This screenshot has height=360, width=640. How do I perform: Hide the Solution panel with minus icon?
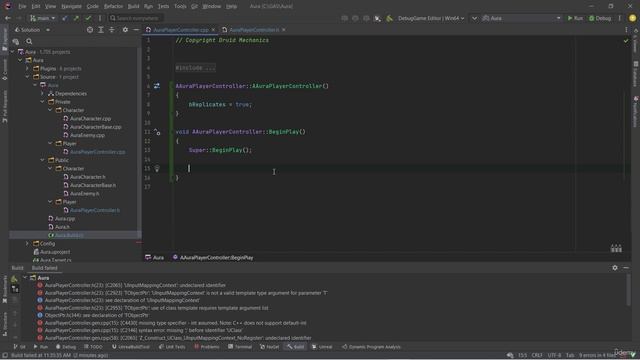pyautogui.click(x=136, y=30)
